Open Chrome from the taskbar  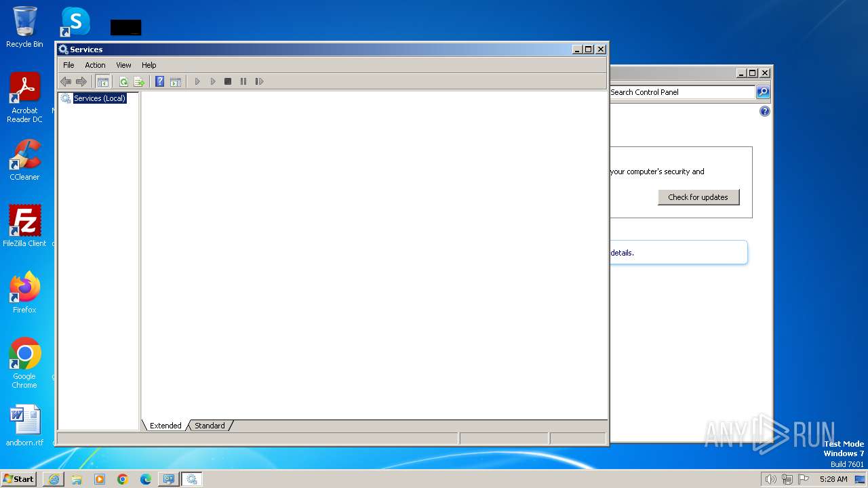point(123,479)
